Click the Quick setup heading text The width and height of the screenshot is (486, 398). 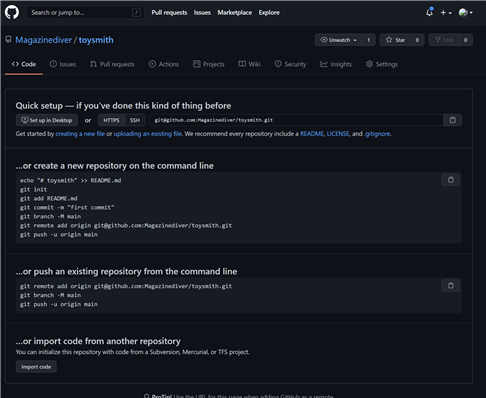123,106
